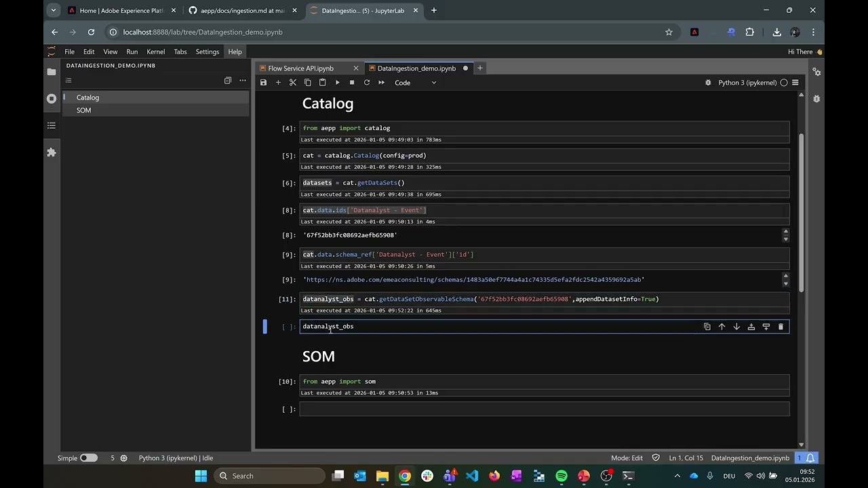This screenshot has height=488, width=868.
Task: Switch to the Flow Service API.ipynb tab
Action: click(x=301, y=68)
